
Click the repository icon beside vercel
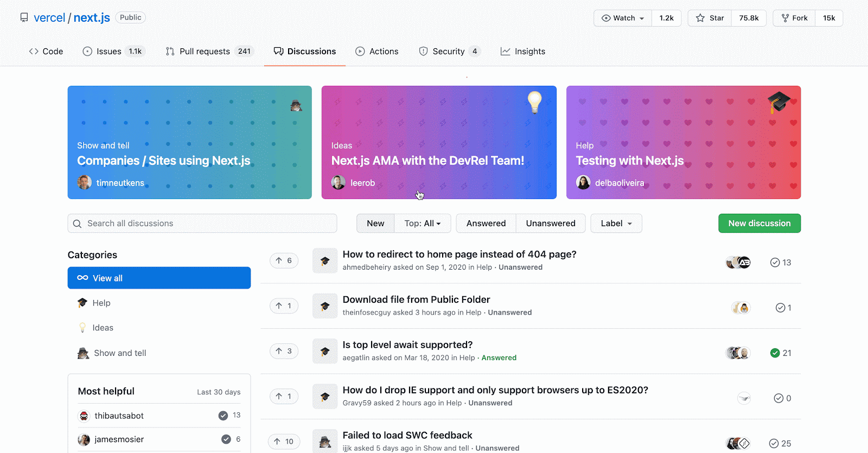tap(24, 17)
